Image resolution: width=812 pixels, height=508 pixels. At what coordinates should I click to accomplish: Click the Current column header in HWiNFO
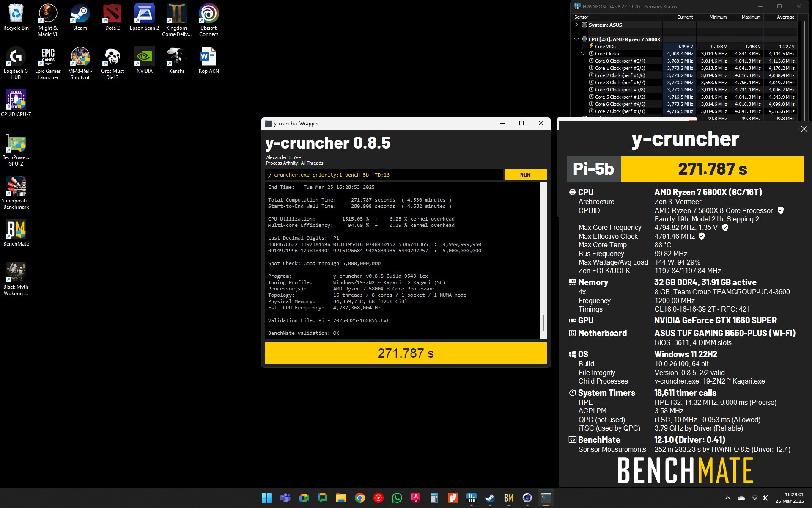679,17
